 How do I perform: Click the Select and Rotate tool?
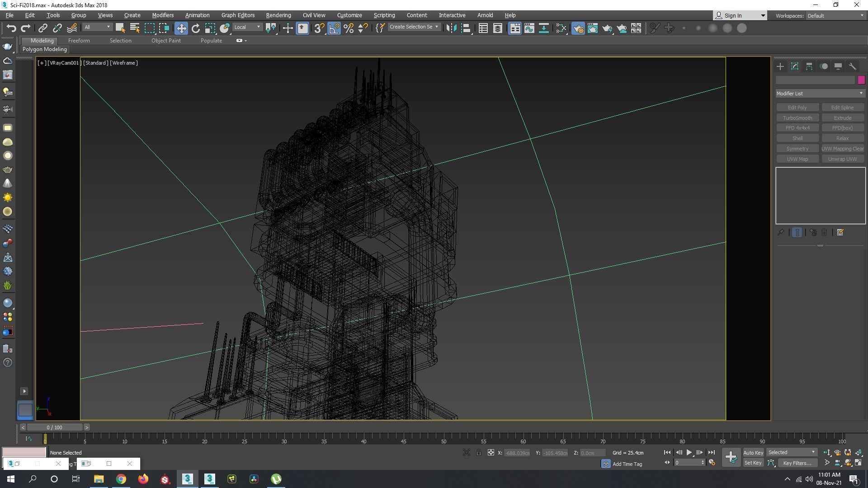coord(195,28)
